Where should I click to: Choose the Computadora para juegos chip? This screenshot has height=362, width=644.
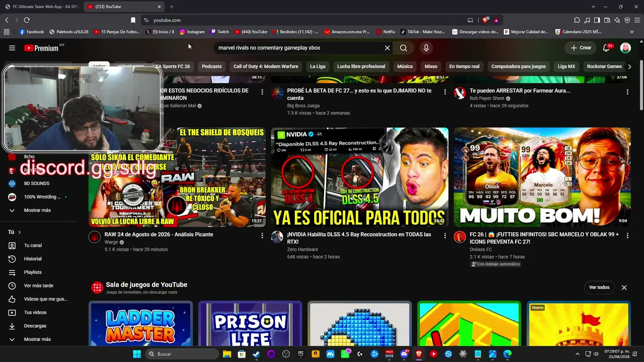(519, 66)
